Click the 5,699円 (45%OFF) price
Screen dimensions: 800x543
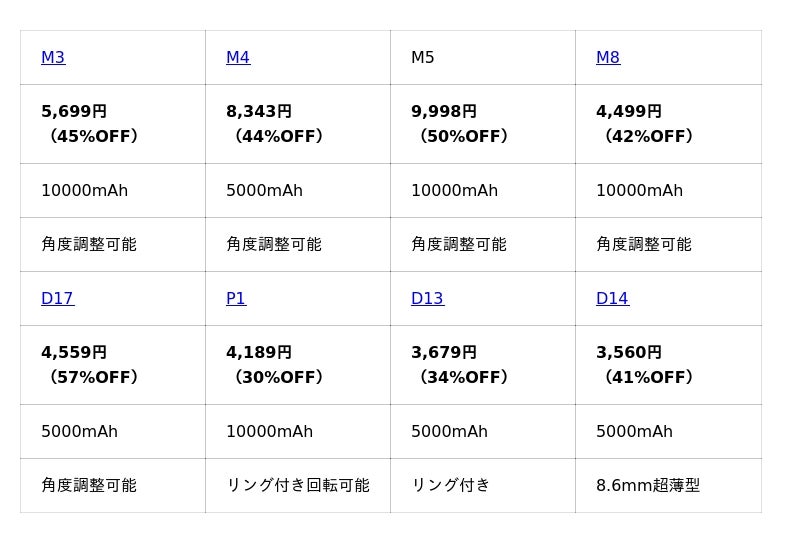click(90, 124)
